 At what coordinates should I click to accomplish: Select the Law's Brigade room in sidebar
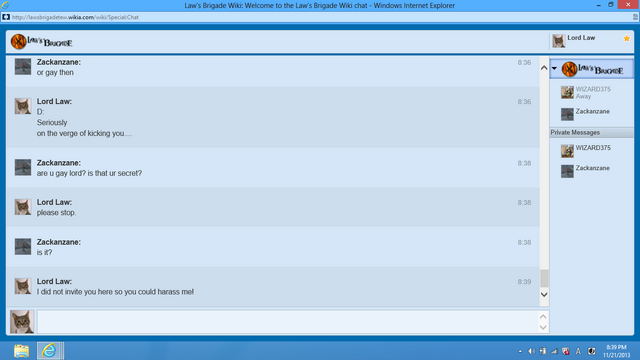coord(592,69)
